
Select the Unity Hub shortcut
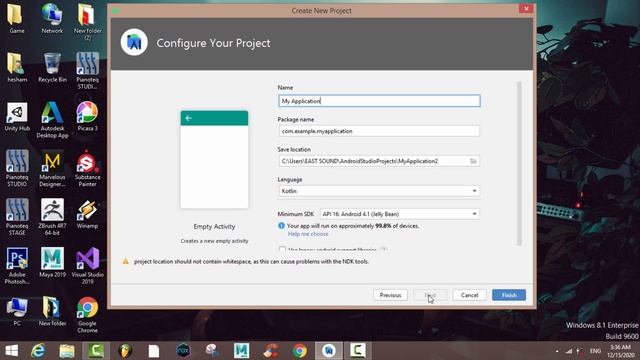point(17,116)
